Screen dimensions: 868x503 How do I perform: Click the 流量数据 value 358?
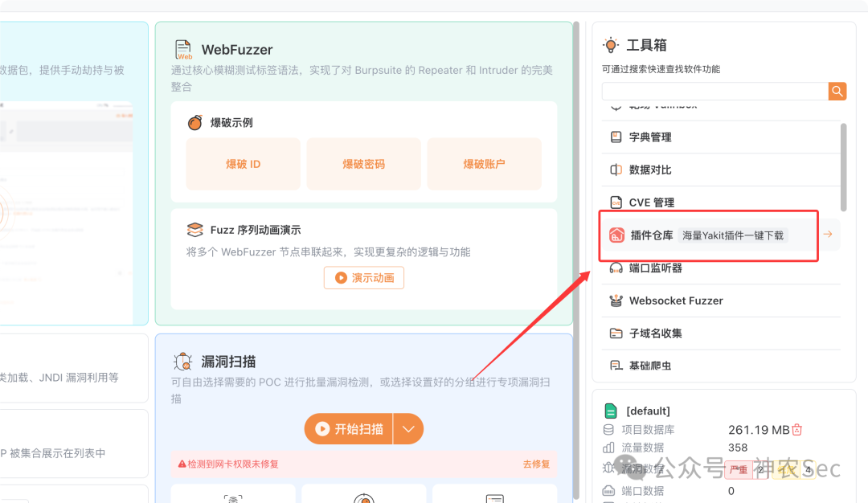[738, 447]
